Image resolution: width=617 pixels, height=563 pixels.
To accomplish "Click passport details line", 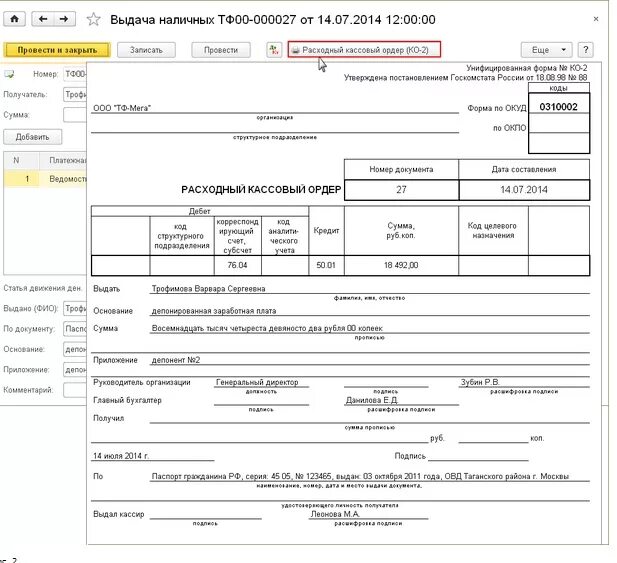I will coord(360,476).
